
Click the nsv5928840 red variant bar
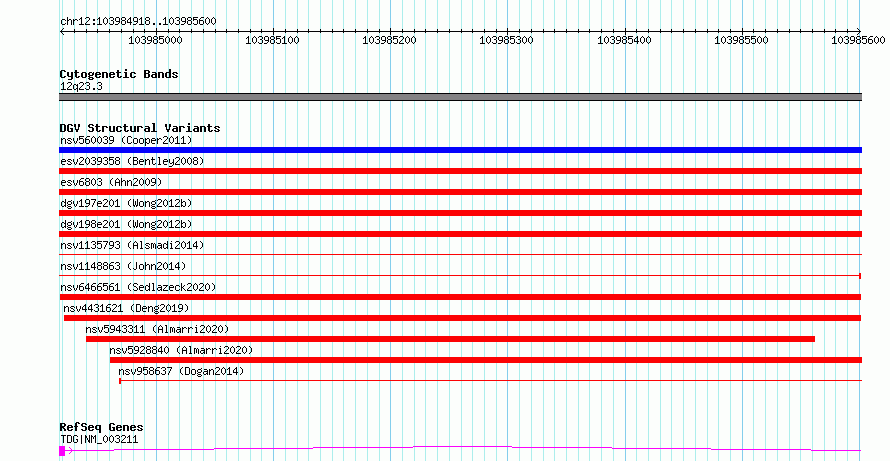(x=486, y=360)
